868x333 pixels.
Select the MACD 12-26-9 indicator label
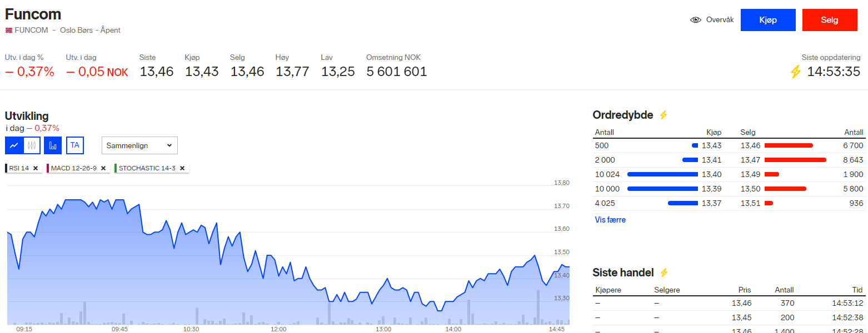(73, 168)
